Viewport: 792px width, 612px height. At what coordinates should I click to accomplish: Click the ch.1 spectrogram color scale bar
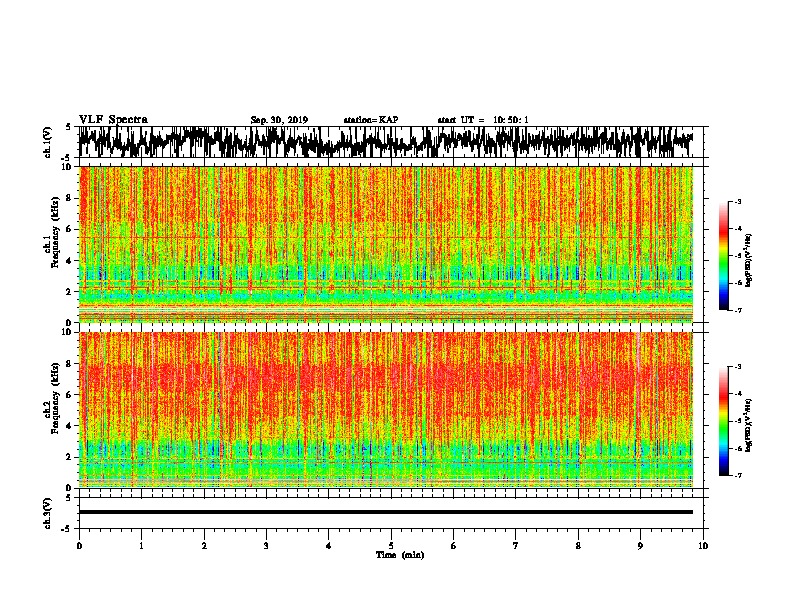pyautogui.click(x=723, y=256)
